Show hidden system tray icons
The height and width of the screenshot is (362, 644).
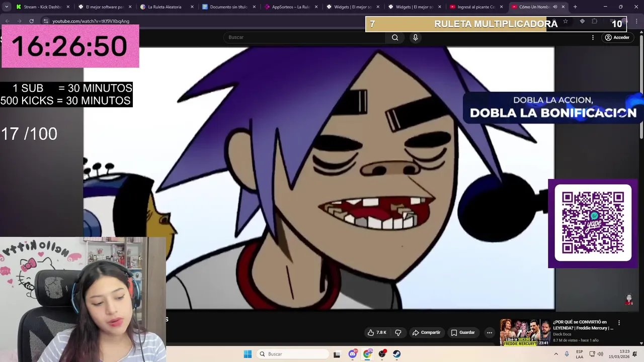[556, 354]
